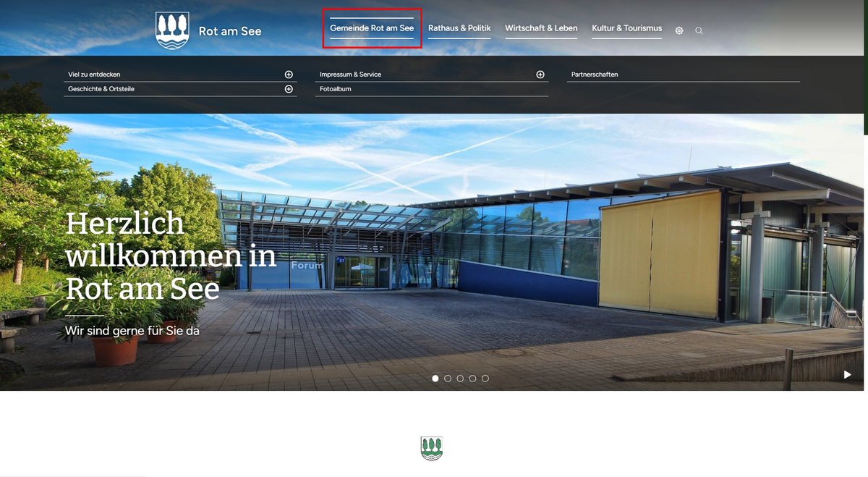Click the Rot am See coat of arms logo
Screen dimensions: 868x477
pyautogui.click(x=173, y=31)
